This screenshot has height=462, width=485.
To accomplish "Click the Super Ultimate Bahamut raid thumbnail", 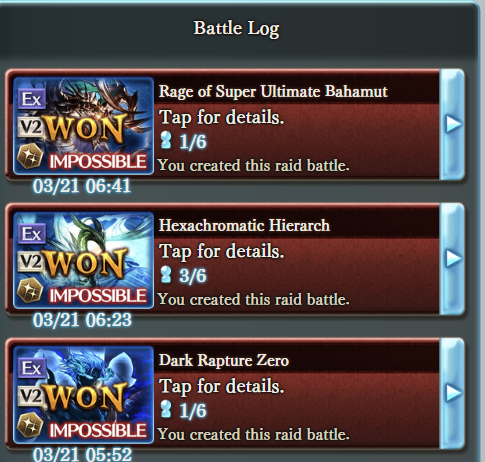I will pos(83,126).
